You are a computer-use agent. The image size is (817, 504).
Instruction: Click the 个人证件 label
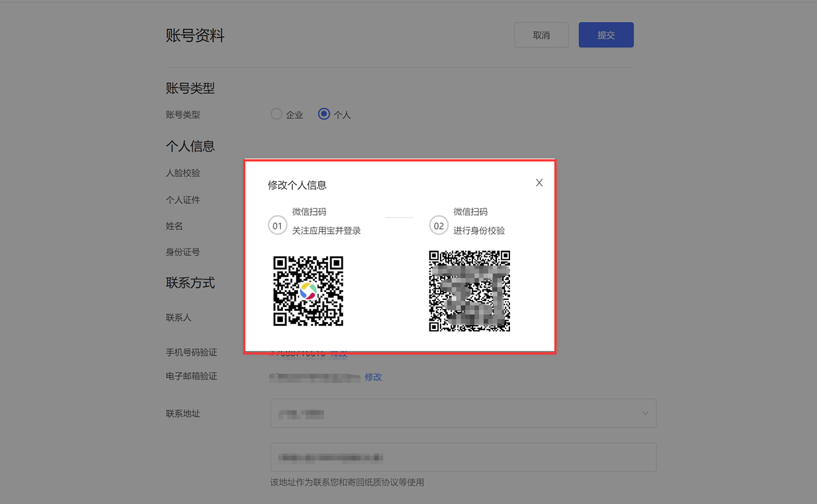point(183,200)
